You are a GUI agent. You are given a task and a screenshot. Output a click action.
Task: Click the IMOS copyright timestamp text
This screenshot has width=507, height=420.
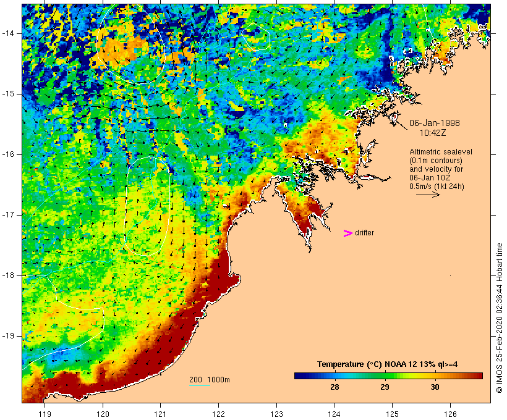point(500,318)
